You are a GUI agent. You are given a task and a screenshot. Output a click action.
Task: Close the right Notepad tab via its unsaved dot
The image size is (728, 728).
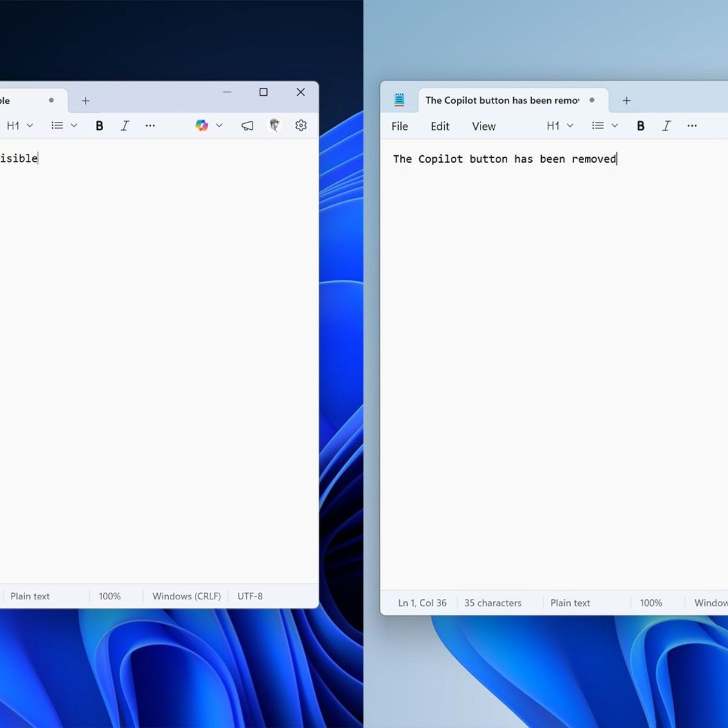point(592,100)
